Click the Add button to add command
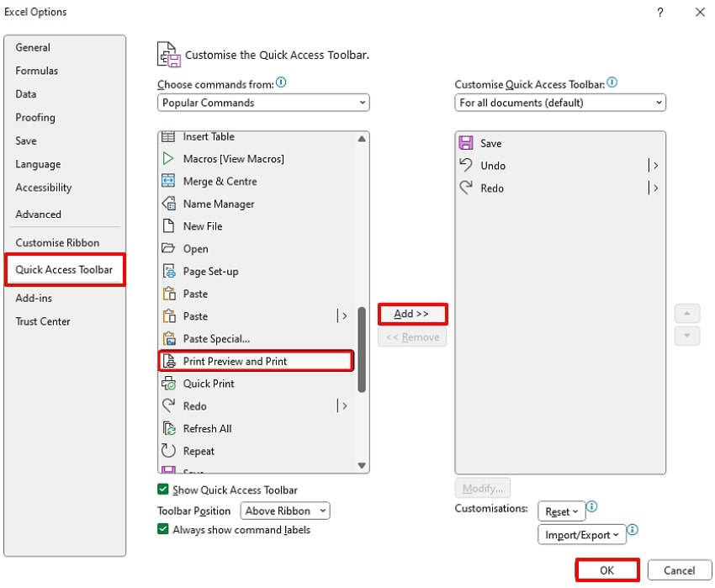This screenshot has height=588, width=715. 412,314
